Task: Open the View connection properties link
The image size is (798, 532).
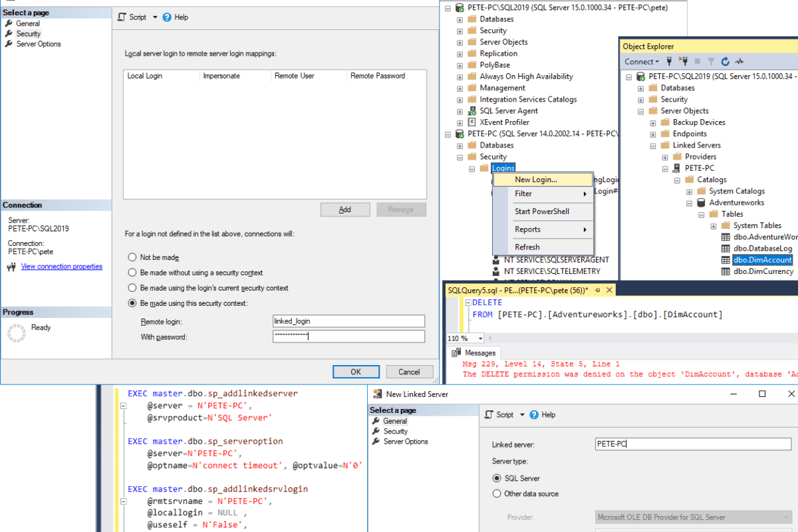Action: pos(61,266)
